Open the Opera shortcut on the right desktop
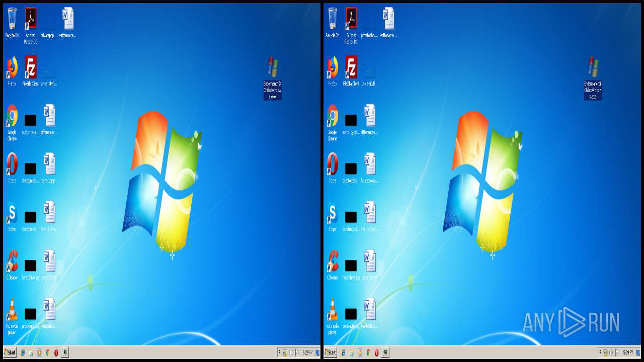The image size is (644, 362). coord(333,168)
